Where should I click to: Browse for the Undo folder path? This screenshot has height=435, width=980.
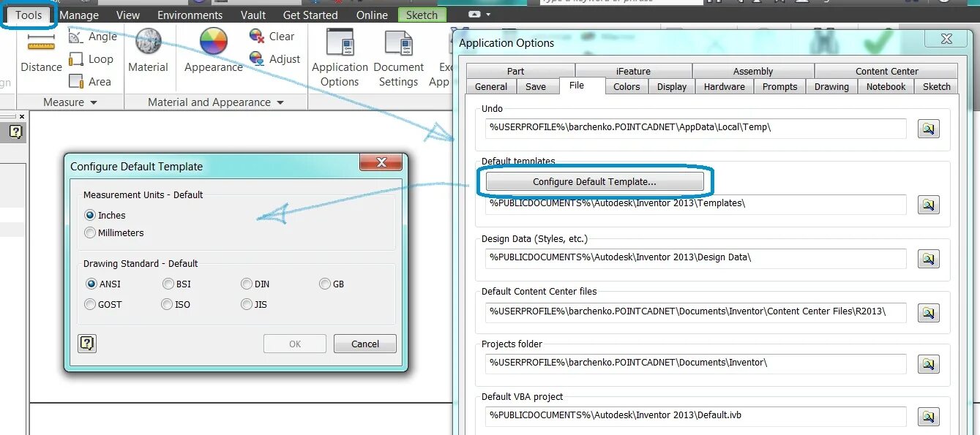(929, 129)
